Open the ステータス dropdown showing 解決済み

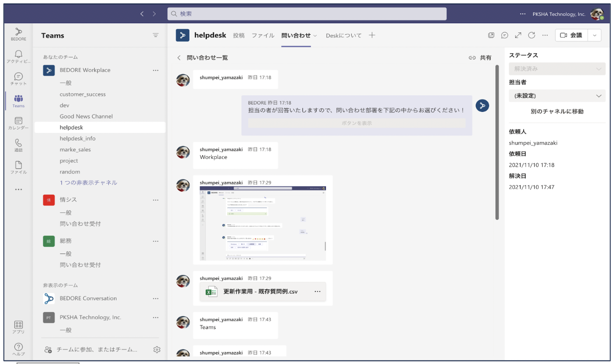[557, 69]
